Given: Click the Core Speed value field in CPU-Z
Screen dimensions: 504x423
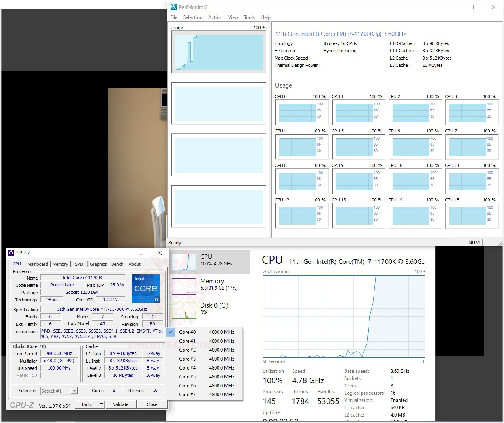Looking at the screenshot, I should pyautogui.click(x=59, y=353).
